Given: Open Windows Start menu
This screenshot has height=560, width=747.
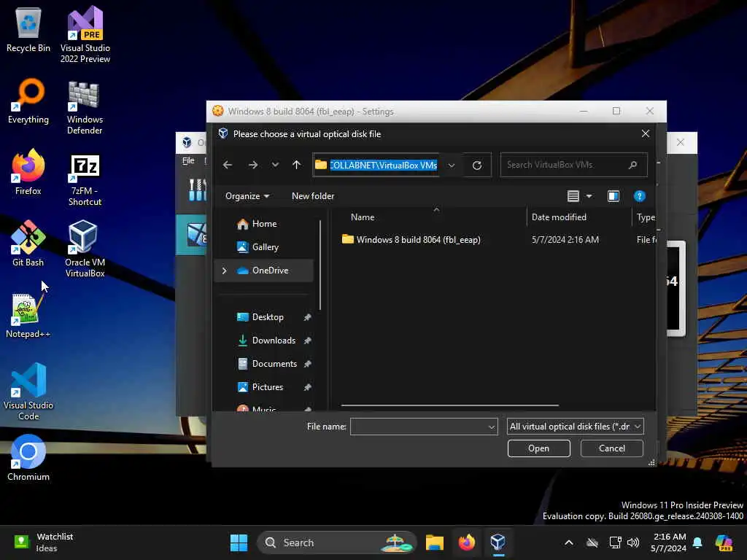Looking at the screenshot, I should coord(239,542).
